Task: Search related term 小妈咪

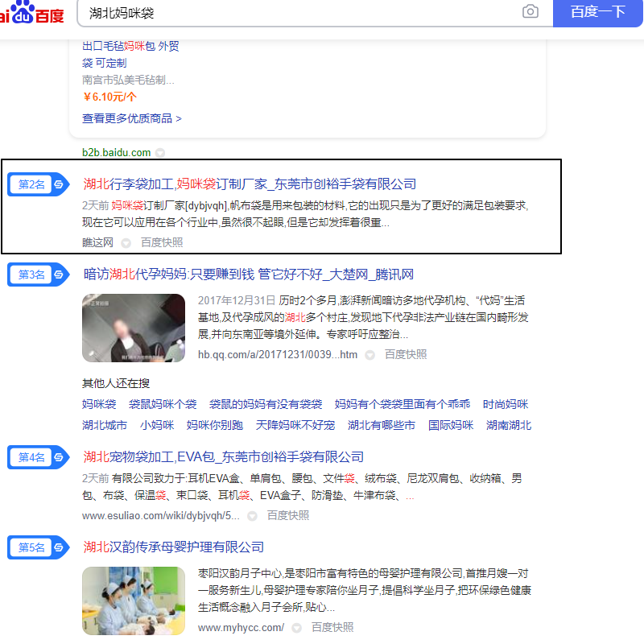Action: [x=157, y=425]
